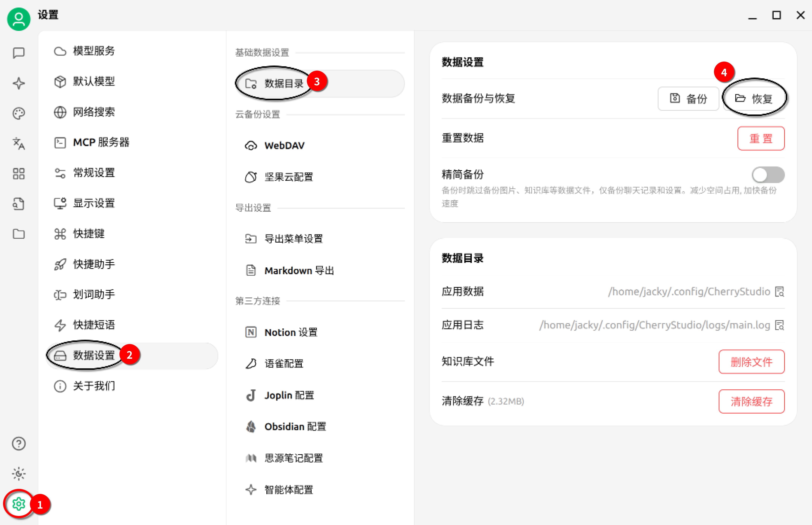
Task: Open the chat assistant sidebar icon
Action: coord(19,53)
